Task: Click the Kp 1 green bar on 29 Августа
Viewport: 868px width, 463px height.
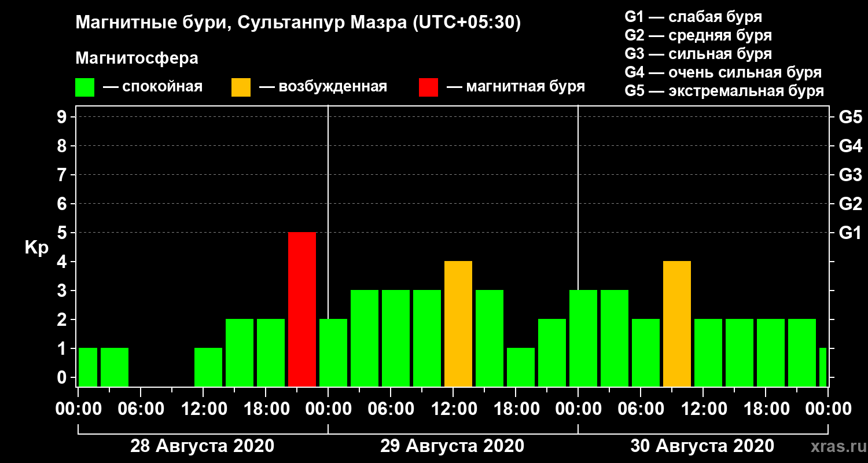Action: click(x=521, y=367)
